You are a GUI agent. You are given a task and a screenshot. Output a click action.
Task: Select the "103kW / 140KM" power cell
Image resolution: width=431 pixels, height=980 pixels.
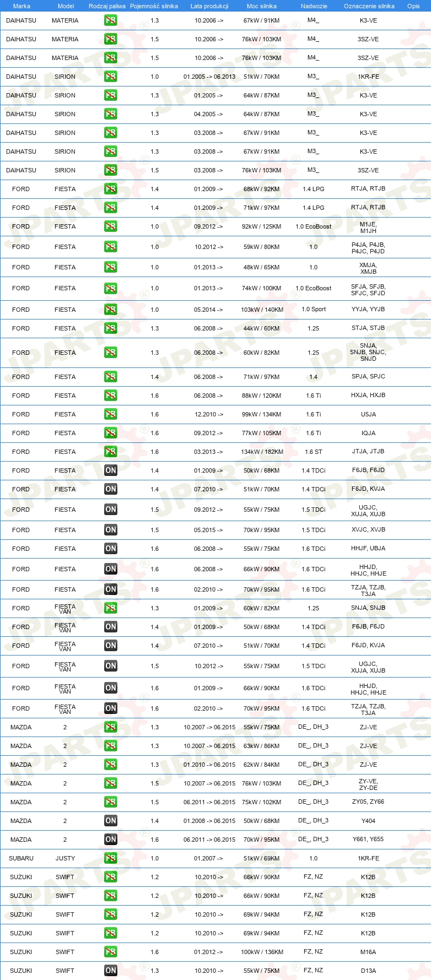tap(262, 310)
